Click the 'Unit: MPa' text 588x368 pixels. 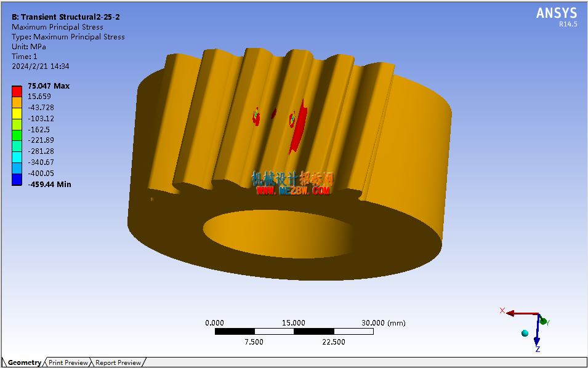pyautogui.click(x=29, y=47)
